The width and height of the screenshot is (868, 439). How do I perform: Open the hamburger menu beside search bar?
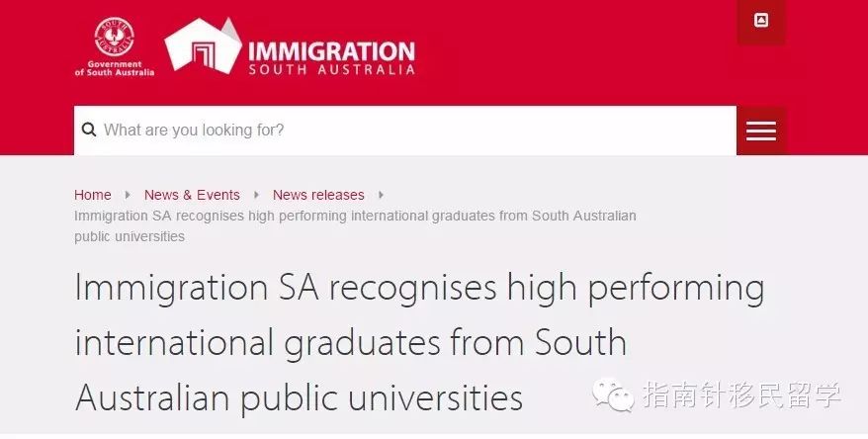coord(761,131)
